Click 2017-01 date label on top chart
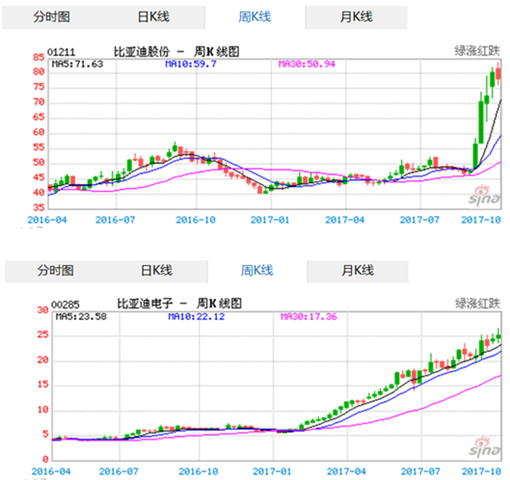This screenshot has height=480, width=510. [x=270, y=220]
